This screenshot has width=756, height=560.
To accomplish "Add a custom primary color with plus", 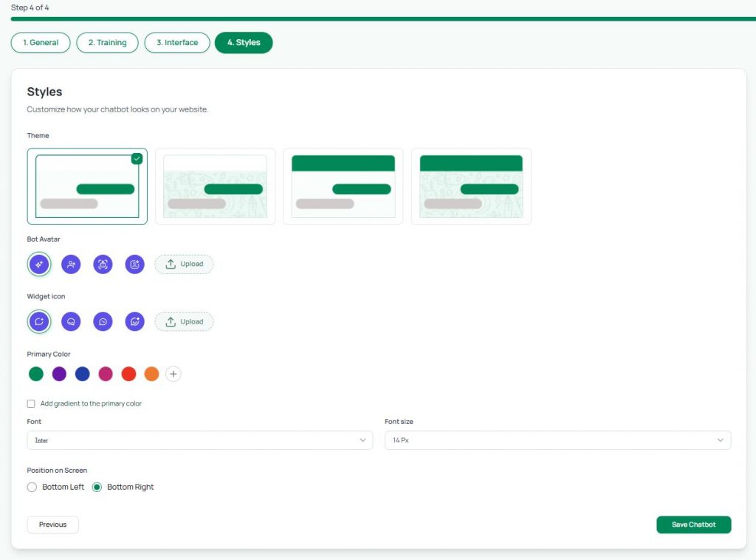I will coord(173,374).
